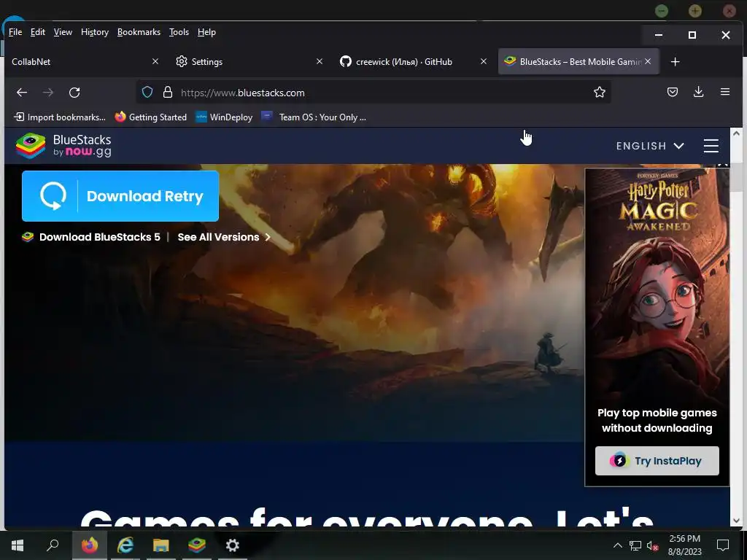Screen dimensions: 747x560
Task: Open the Bookmarks menu
Action: (x=139, y=32)
